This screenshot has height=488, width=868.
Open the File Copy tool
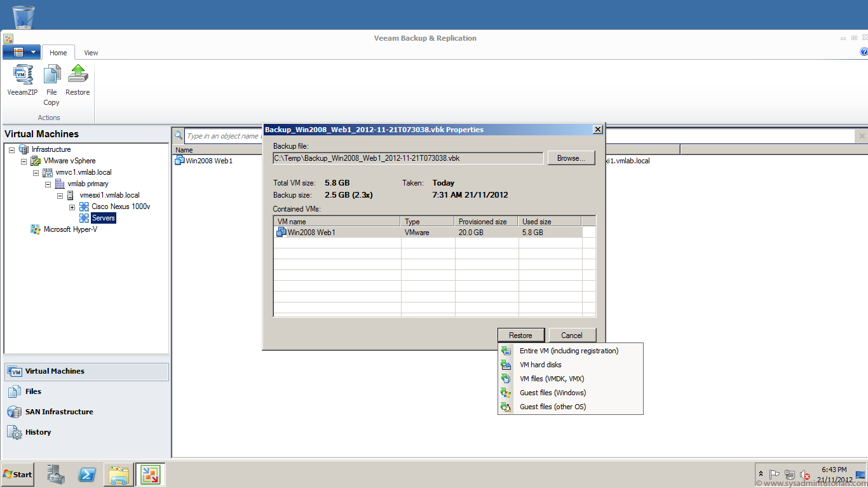coord(51,85)
